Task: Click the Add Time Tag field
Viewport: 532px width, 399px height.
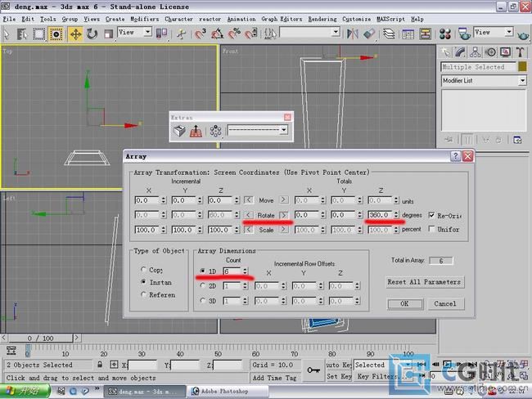Action: (274, 377)
